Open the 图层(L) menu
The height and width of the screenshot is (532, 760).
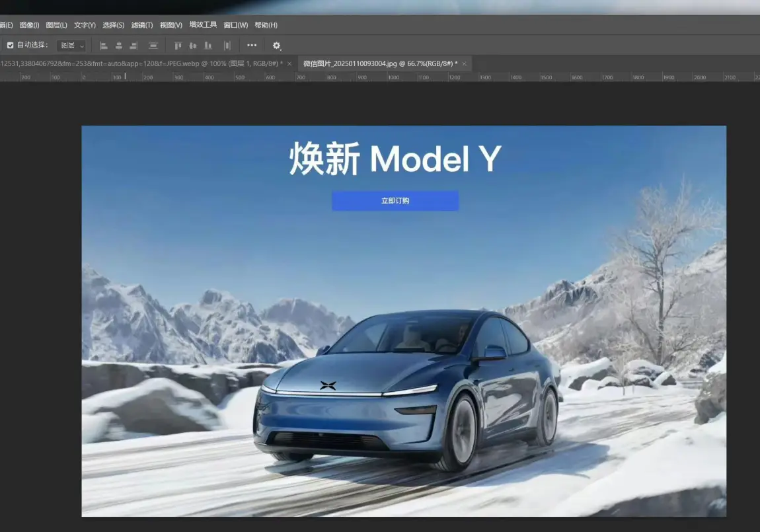(x=56, y=24)
